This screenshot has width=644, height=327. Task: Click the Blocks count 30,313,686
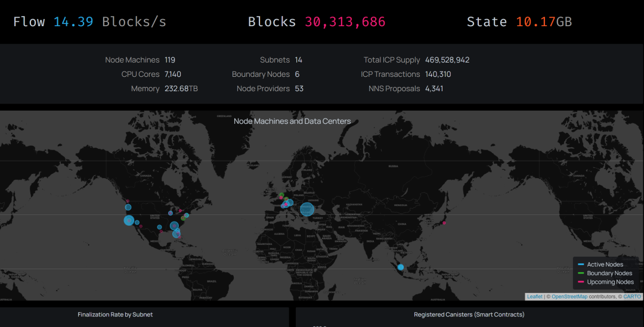click(345, 22)
